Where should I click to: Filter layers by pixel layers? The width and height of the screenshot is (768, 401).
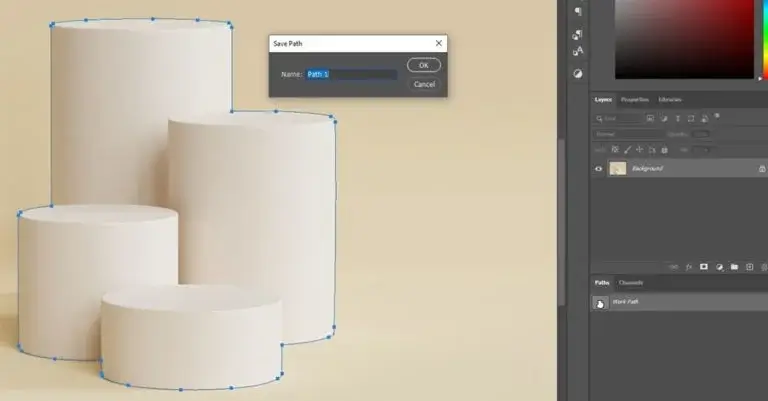[650, 118]
